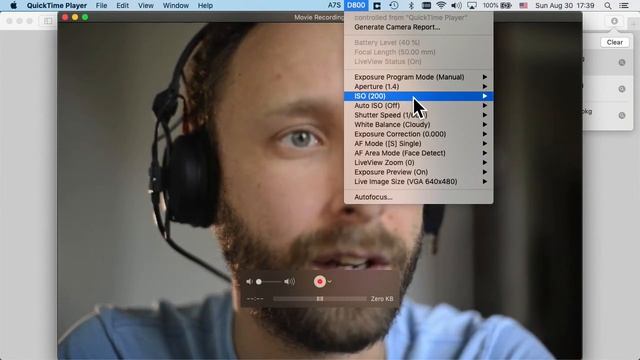Image resolution: width=640 pixels, height=360 pixels.
Task: Show the pkg download in Finder
Action: point(622,116)
